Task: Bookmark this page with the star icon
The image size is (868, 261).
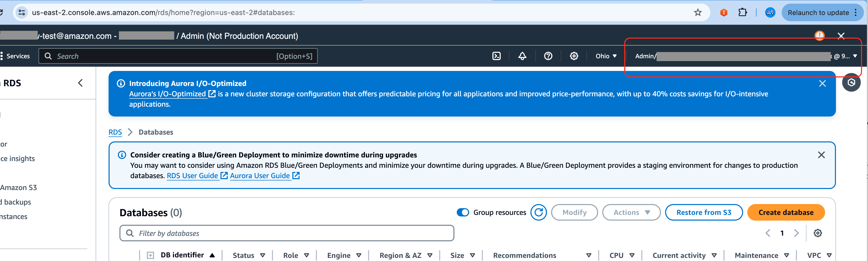Action: click(x=698, y=12)
